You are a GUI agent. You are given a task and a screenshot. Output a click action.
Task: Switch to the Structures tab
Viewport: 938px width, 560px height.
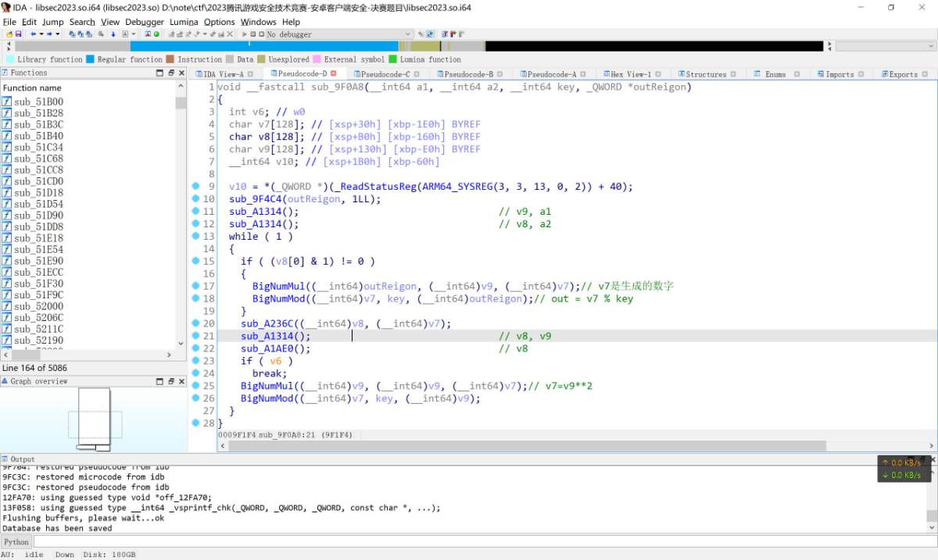(706, 74)
